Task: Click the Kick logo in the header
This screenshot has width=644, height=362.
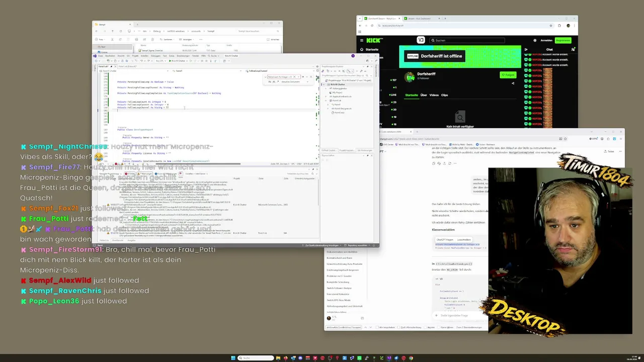Action: coord(374,40)
